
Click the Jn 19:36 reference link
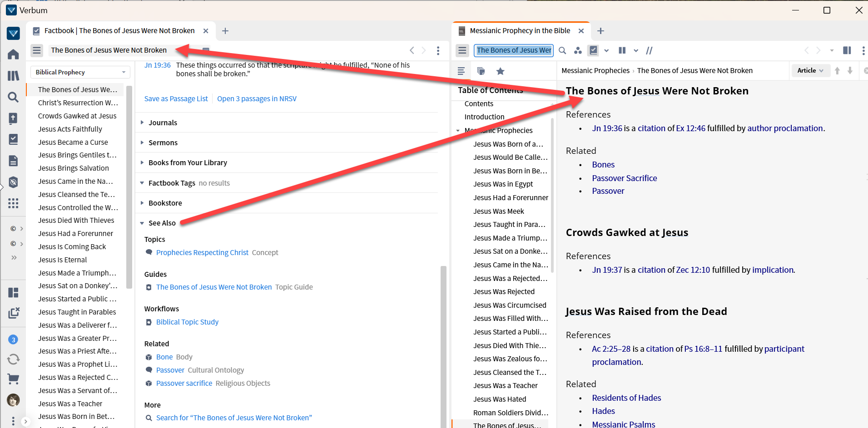coord(607,128)
